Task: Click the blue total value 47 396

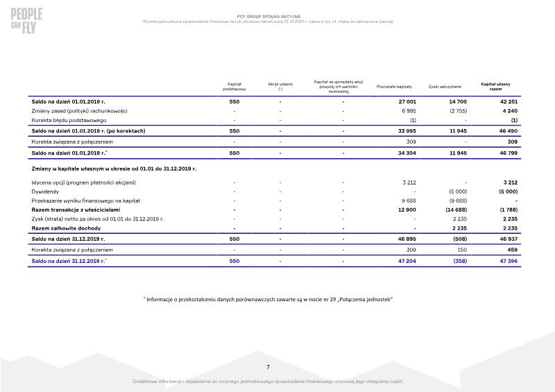Action: click(509, 261)
